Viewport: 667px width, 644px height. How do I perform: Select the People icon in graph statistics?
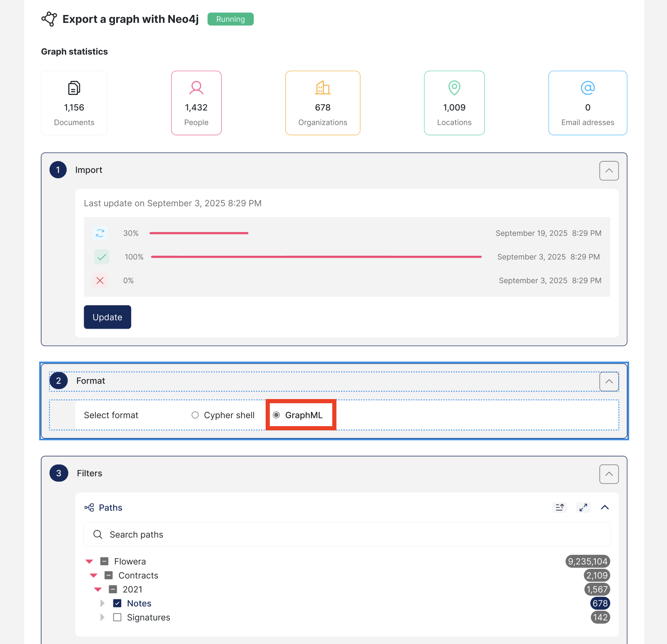click(196, 88)
